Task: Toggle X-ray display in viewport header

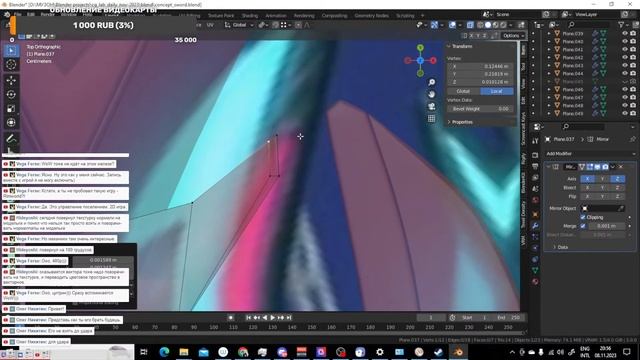Action: point(470,25)
